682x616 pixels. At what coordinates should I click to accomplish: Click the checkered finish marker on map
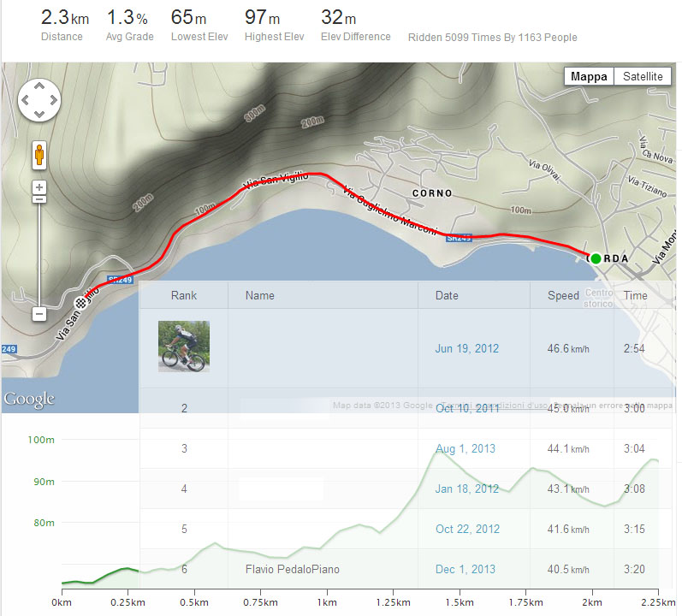point(82,301)
